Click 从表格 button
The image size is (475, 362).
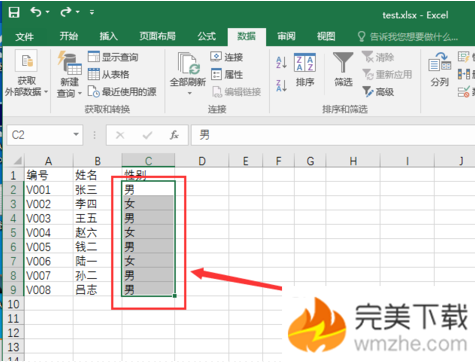coord(109,74)
